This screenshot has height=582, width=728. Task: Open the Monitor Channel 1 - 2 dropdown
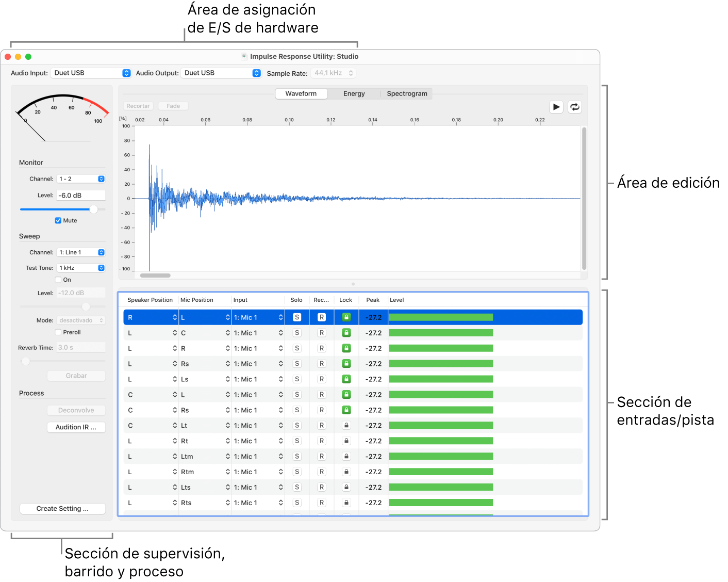[81, 179]
